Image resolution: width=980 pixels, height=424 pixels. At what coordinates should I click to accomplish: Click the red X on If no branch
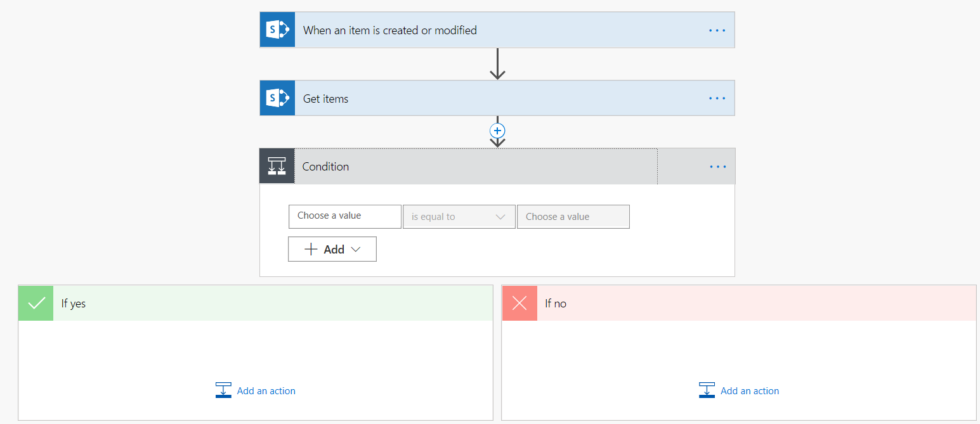[x=519, y=303]
